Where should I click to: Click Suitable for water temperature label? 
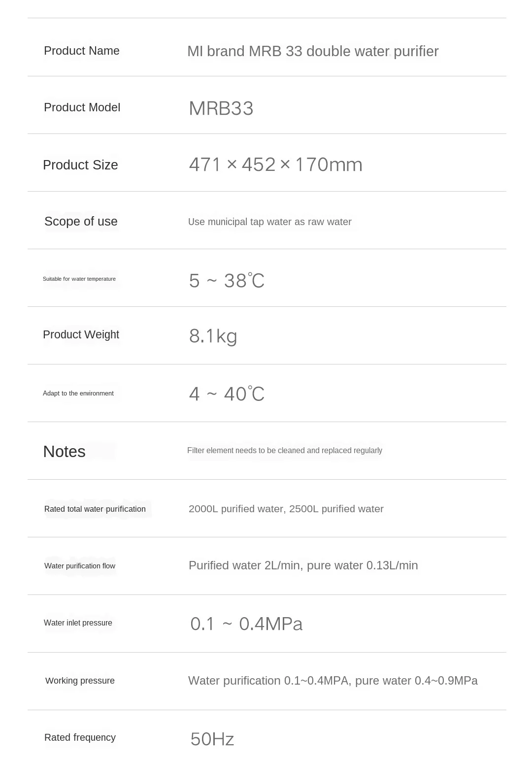pos(79,279)
